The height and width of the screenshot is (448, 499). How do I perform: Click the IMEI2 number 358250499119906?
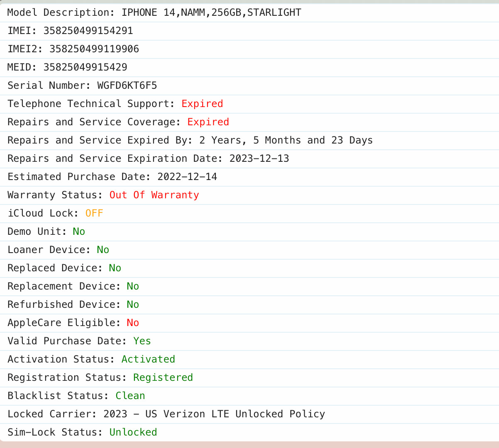click(x=94, y=49)
